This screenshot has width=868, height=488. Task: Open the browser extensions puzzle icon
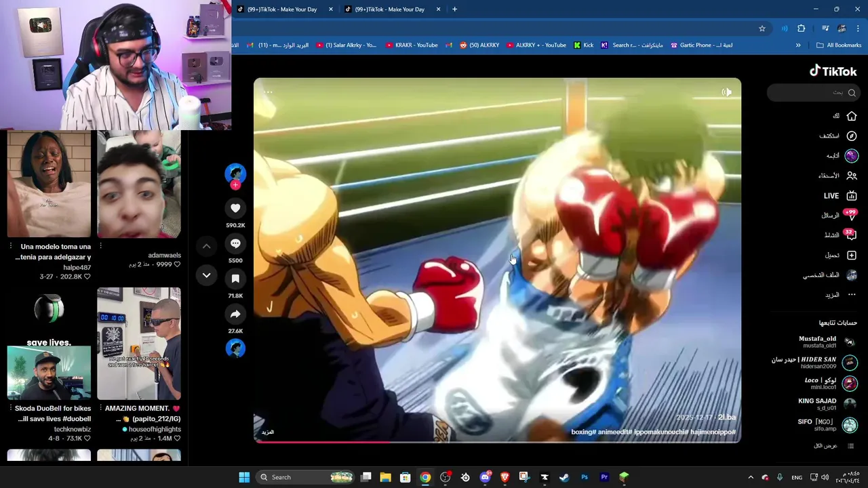(802, 28)
